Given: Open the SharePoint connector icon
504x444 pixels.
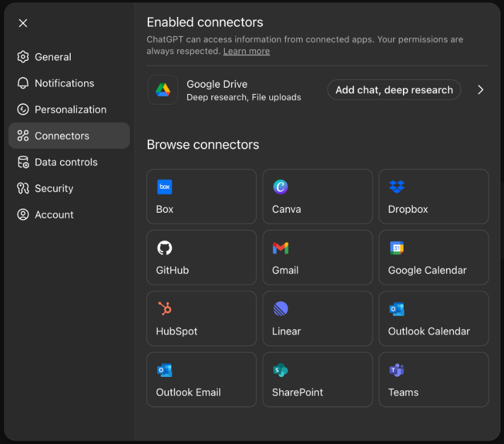Looking at the screenshot, I should [x=281, y=370].
